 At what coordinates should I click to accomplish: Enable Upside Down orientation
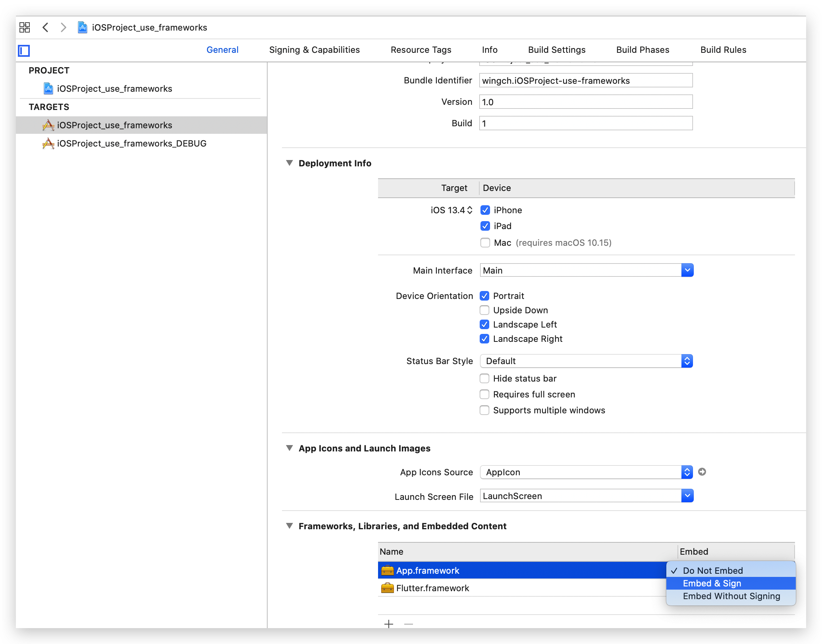(484, 310)
